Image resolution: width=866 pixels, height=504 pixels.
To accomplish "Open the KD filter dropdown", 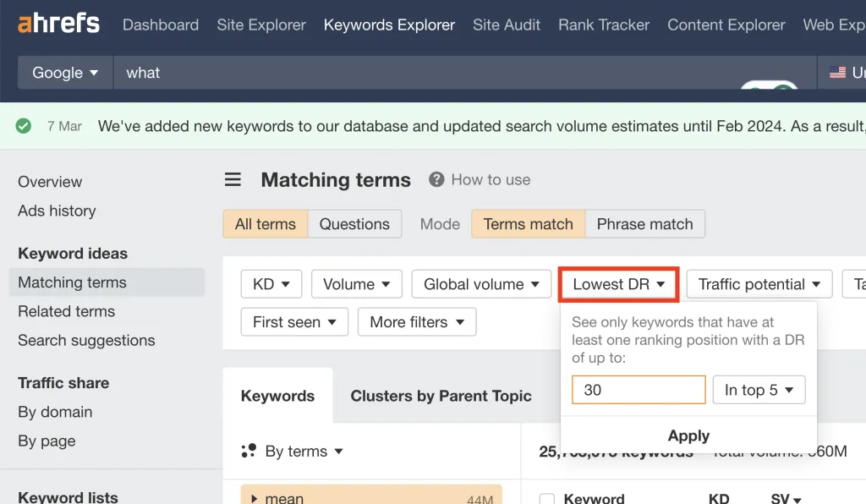I will click(x=271, y=285).
